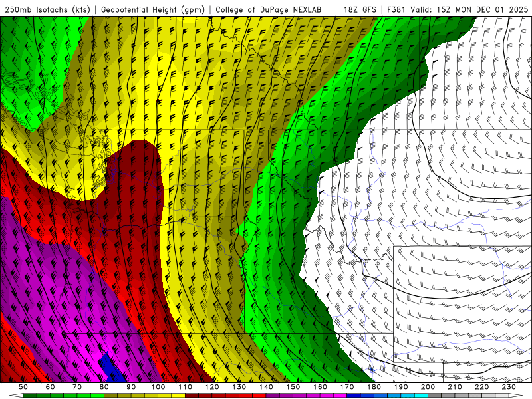This screenshot has width=532, height=399.
Task: Click the 140 knot legend label
Action: pyautogui.click(x=266, y=387)
